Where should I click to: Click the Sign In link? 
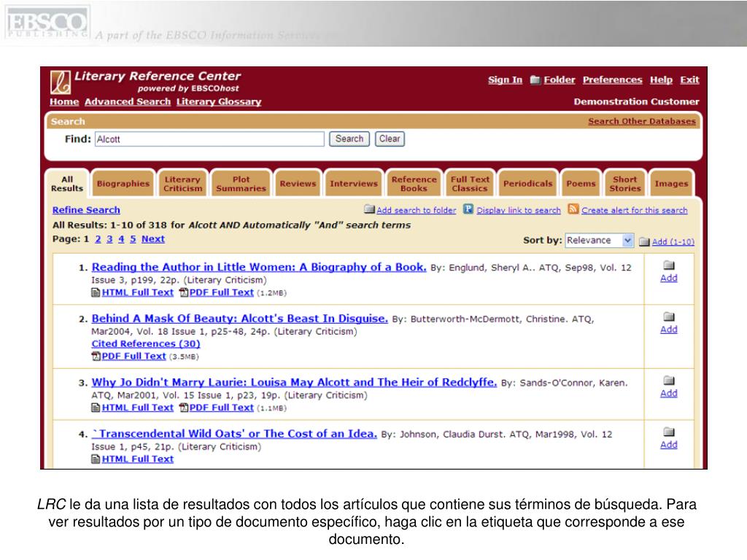[x=505, y=80]
